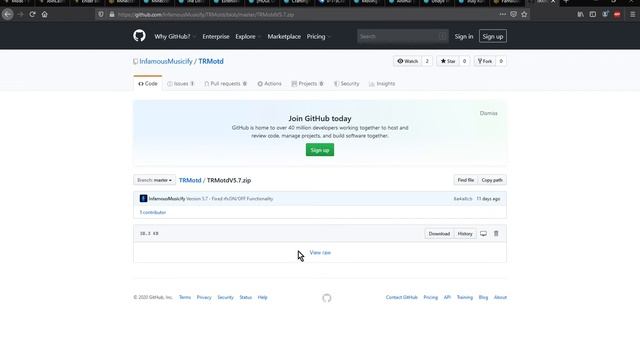Click footer GitHub mark logo
This screenshot has height=360, width=640.
click(x=327, y=298)
